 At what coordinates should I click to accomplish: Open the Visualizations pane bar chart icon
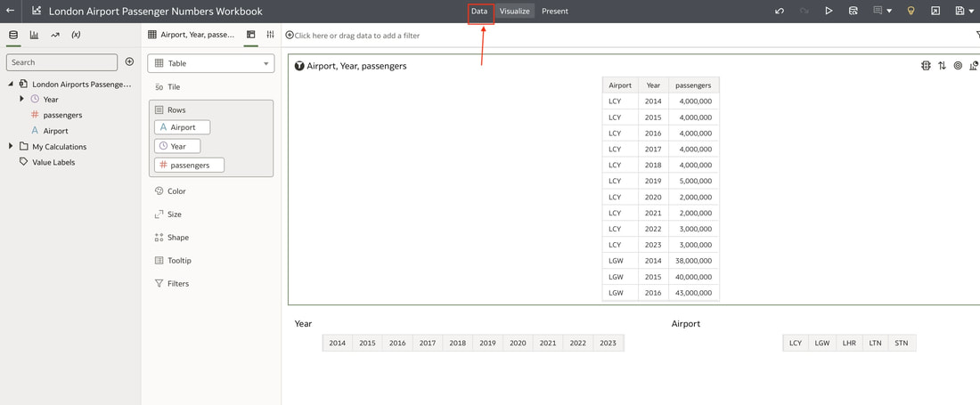pyautogui.click(x=35, y=35)
